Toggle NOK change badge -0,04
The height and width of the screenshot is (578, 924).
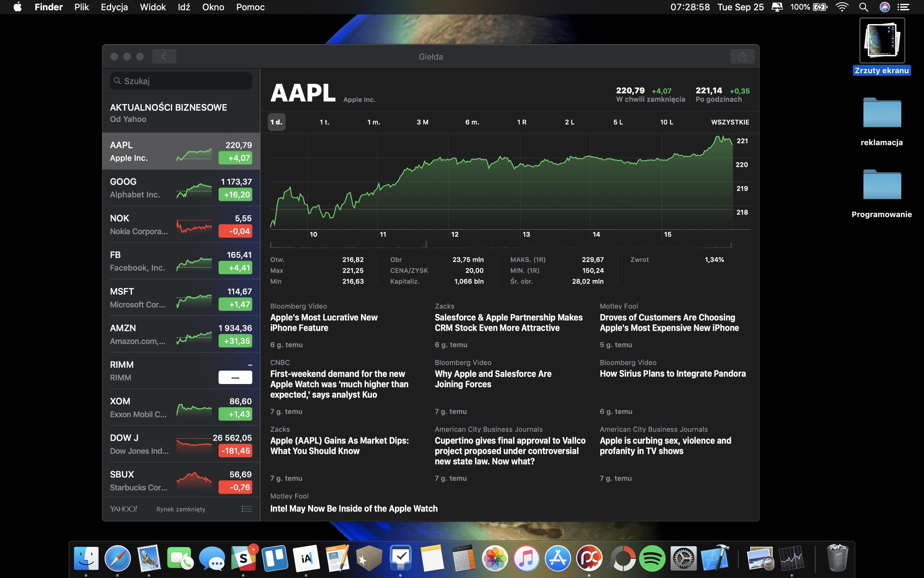(x=235, y=231)
